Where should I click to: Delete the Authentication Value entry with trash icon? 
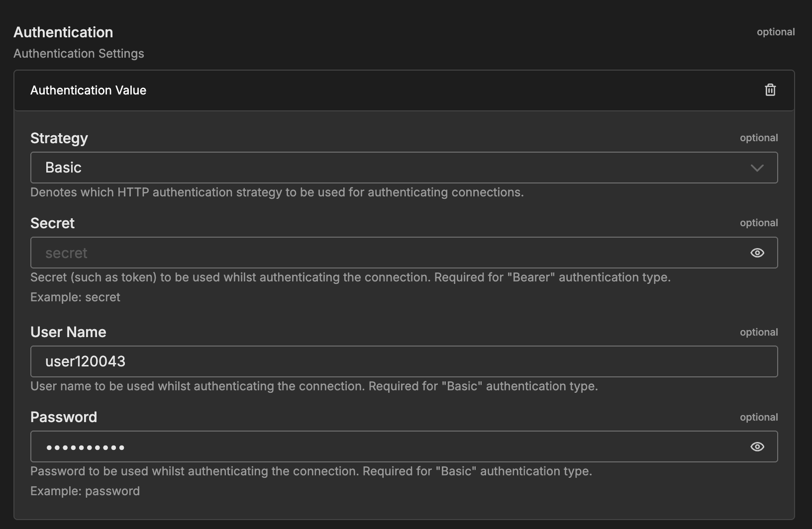pos(770,90)
